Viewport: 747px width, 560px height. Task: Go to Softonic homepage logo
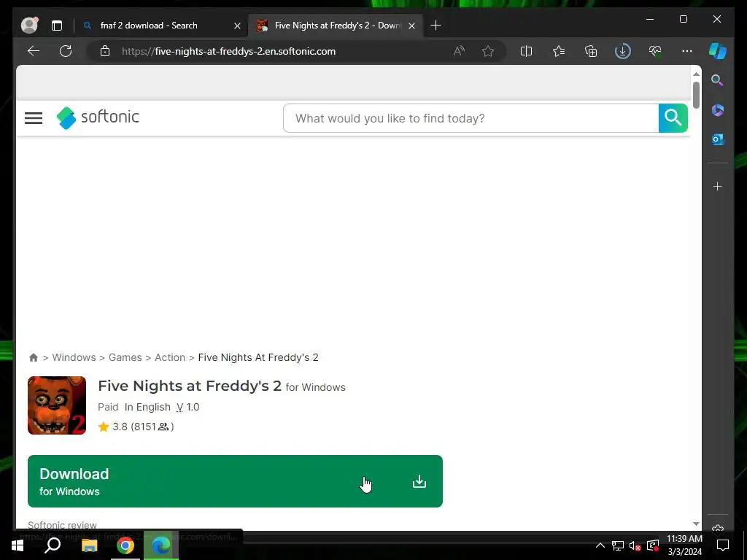pyautogui.click(x=98, y=117)
